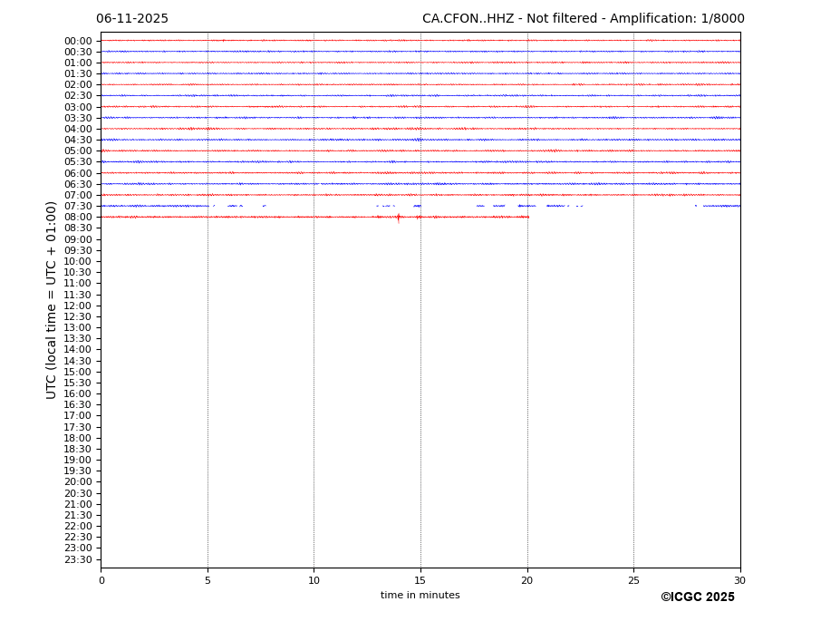Select the 07:30 time label

[78, 207]
